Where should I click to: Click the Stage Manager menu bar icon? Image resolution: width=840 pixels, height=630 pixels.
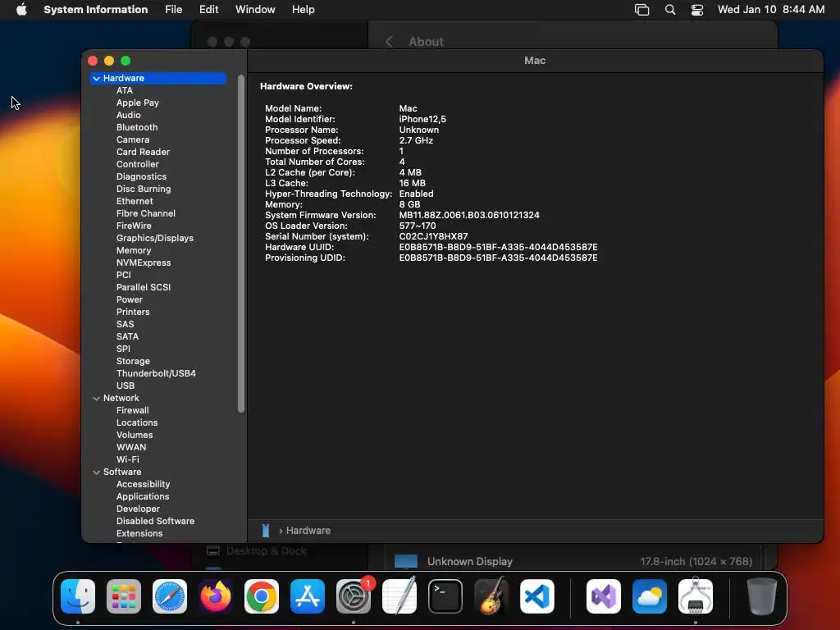pos(641,10)
